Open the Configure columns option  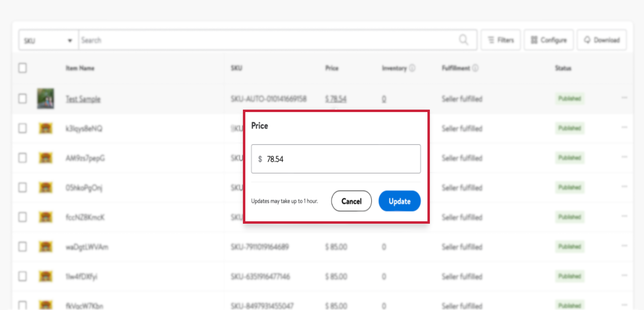click(548, 40)
